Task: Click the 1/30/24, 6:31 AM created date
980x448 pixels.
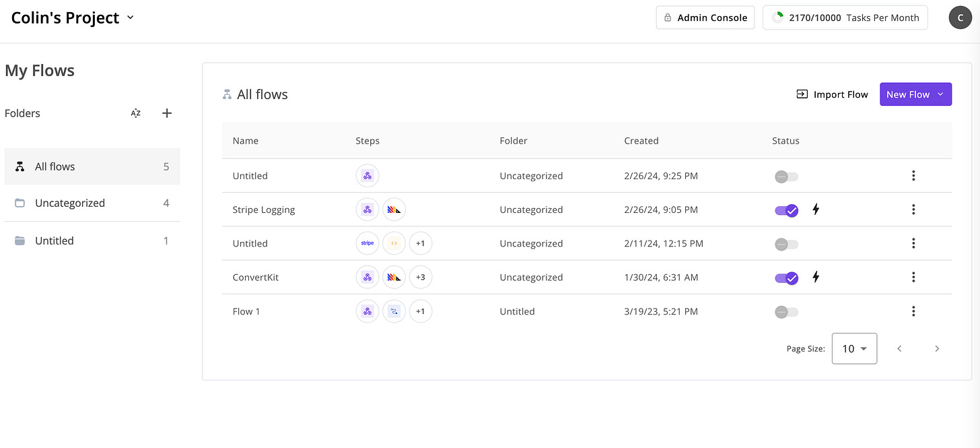Action: coord(661,277)
